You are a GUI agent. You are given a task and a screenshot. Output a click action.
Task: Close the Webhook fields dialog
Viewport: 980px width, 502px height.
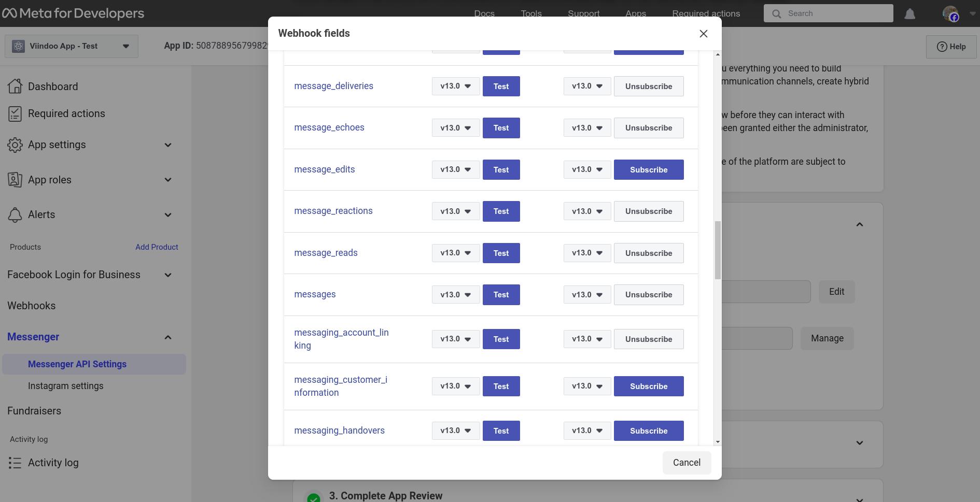coord(703,34)
